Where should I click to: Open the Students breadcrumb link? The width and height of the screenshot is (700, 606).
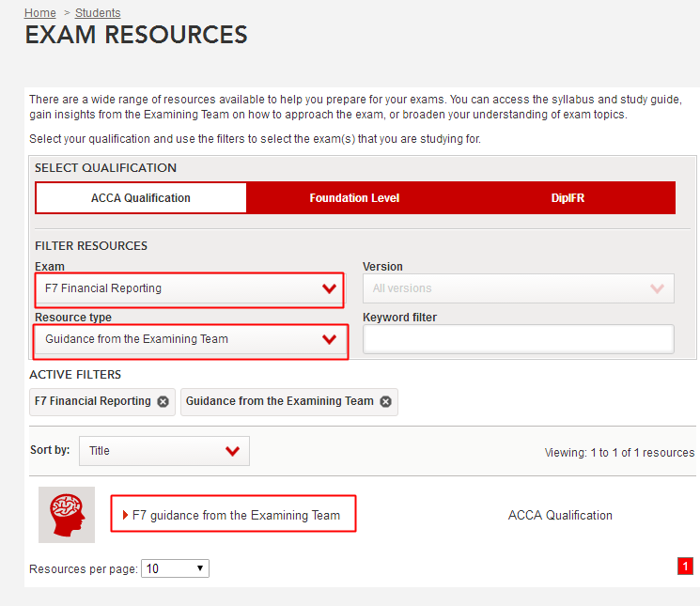98,13
